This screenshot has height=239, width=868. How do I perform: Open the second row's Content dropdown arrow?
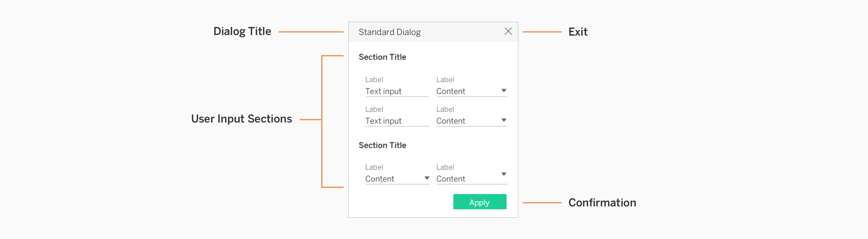coord(503,120)
